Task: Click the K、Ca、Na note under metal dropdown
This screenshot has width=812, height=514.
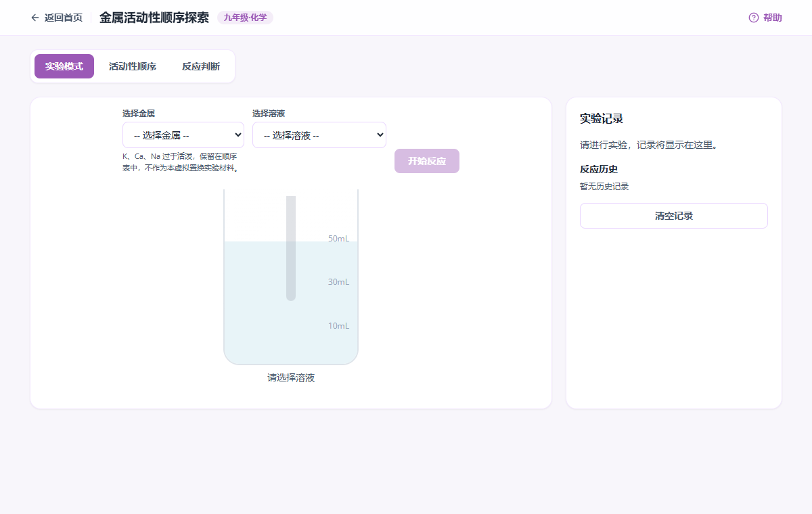Action: [180, 162]
